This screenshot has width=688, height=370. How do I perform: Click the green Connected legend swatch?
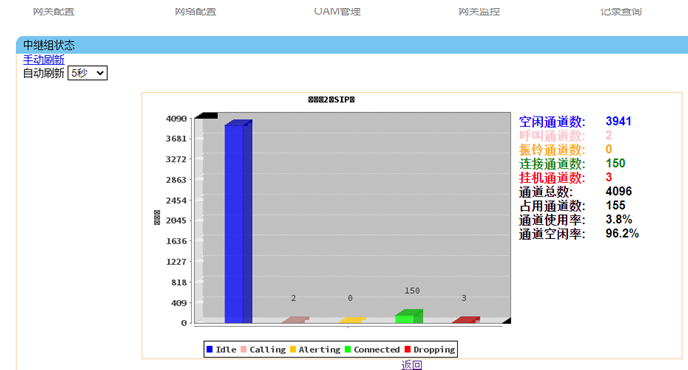pyautogui.click(x=348, y=349)
